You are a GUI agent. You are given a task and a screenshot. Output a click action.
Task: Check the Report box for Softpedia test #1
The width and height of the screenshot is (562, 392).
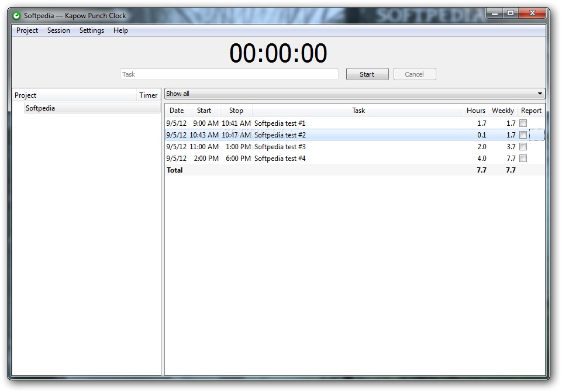[523, 123]
